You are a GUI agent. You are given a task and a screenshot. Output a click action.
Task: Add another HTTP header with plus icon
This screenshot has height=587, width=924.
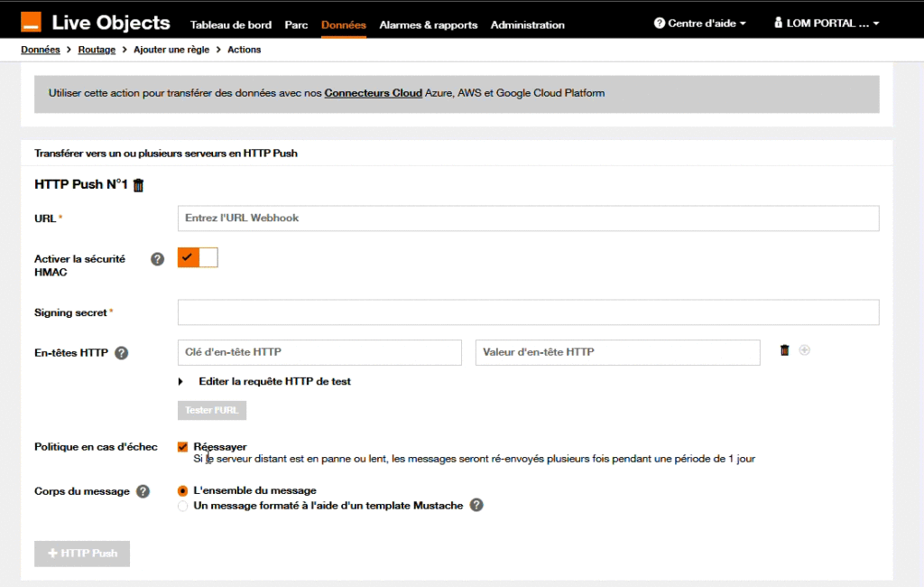click(x=804, y=350)
